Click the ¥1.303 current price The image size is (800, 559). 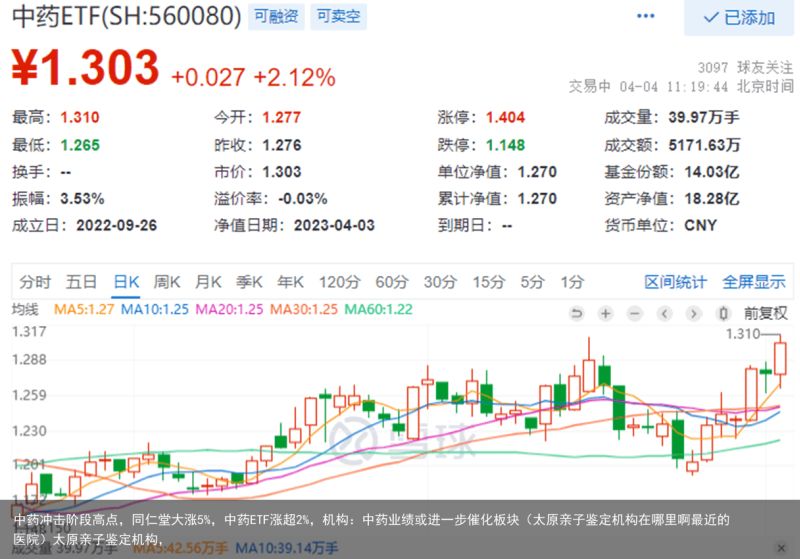[86, 67]
